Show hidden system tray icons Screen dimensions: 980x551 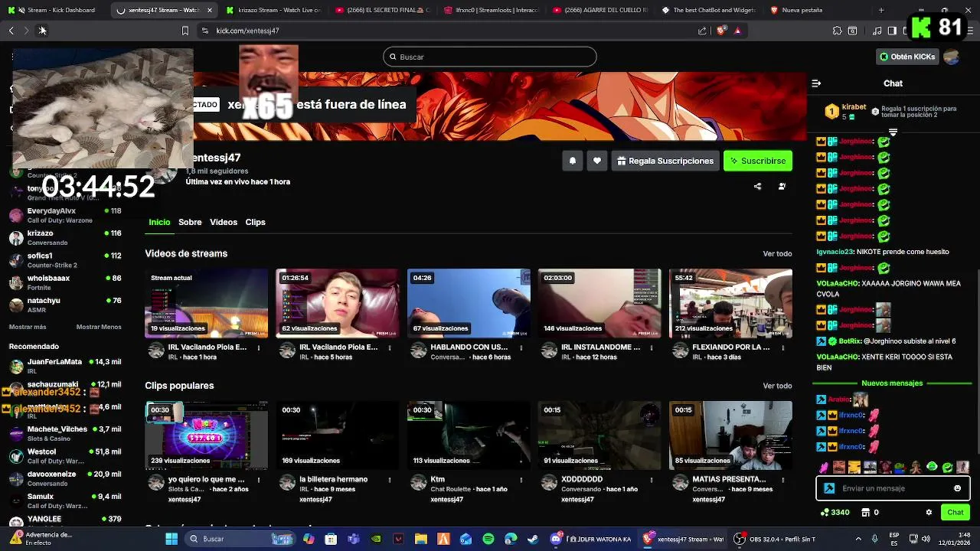[x=857, y=539]
